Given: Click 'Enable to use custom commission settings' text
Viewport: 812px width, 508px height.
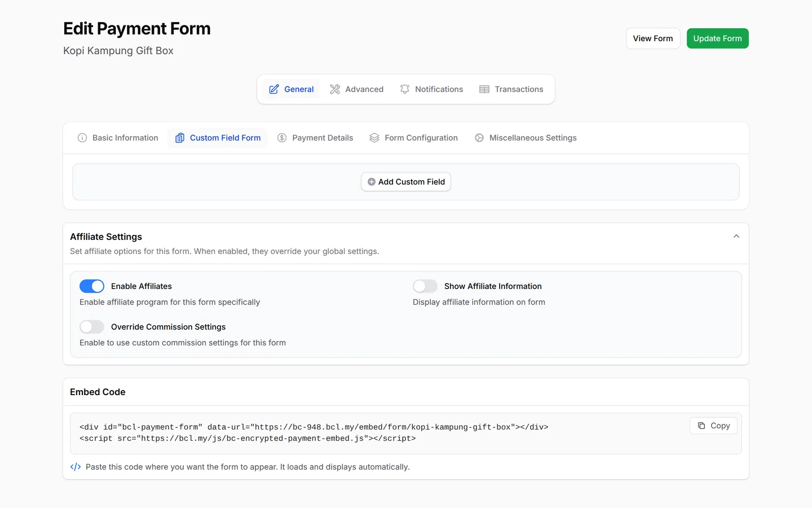Looking at the screenshot, I should pos(183,343).
